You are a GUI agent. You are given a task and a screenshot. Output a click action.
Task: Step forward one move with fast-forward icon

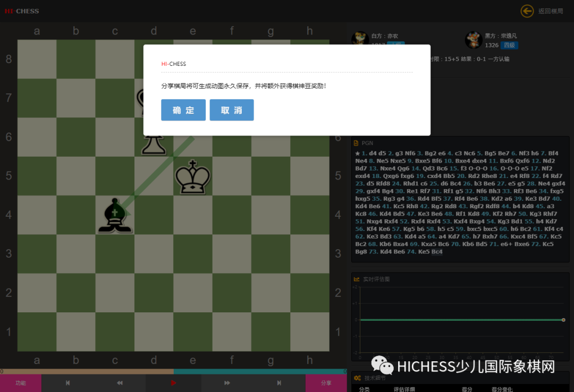point(227,382)
